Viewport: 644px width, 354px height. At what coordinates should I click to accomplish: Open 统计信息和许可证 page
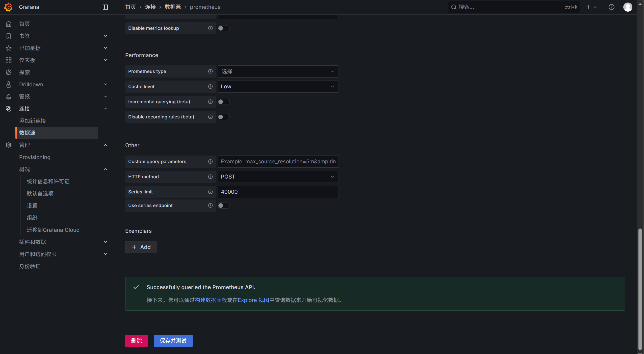pos(48,181)
